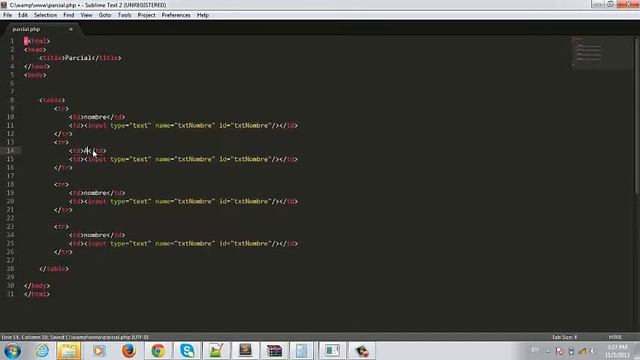640x360 pixels.
Task: Open the Preferences menu
Action: click(x=176, y=15)
